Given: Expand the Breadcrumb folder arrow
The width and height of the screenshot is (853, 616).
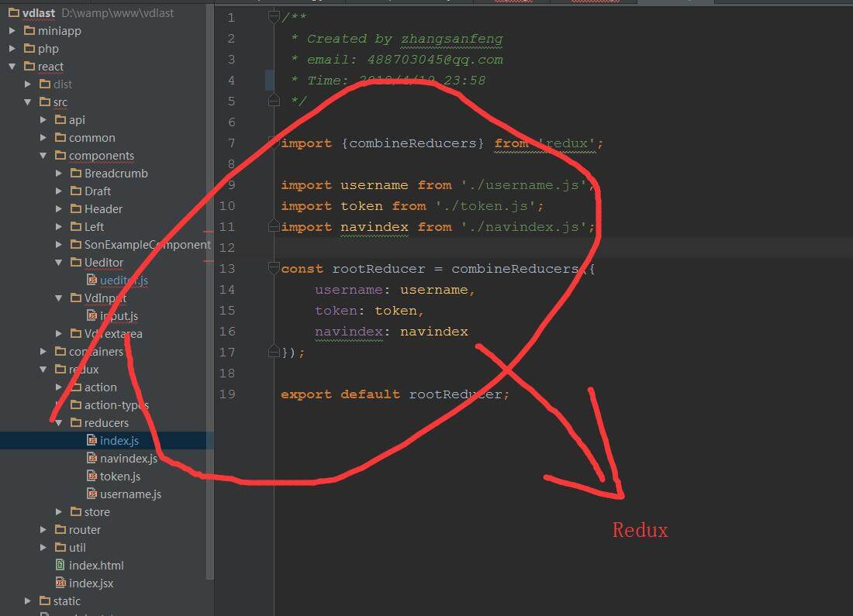Looking at the screenshot, I should [x=60, y=174].
